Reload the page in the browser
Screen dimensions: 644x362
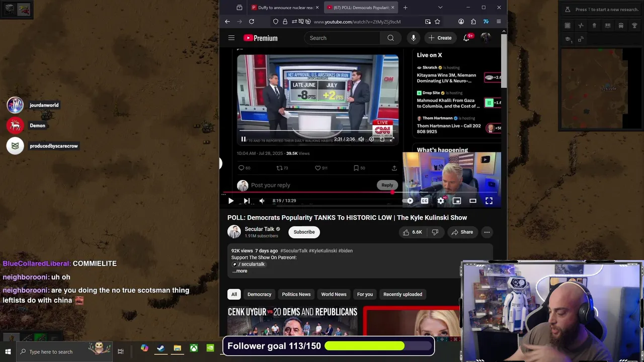pyautogui.click(x=252, y=22)
